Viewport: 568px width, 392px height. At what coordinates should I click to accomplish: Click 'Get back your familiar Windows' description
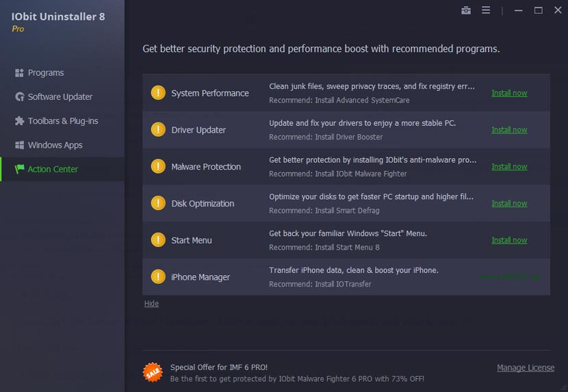[x=348, y=233]
